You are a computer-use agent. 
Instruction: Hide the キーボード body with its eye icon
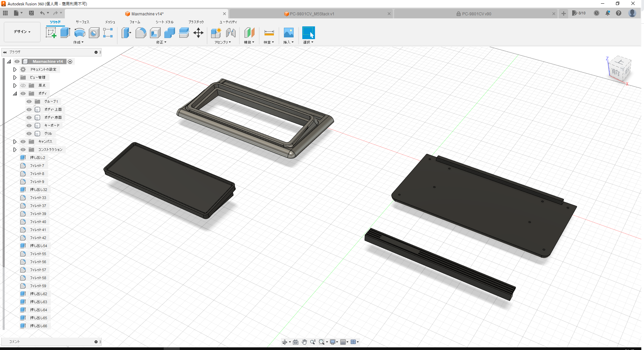tap(29, 126)
